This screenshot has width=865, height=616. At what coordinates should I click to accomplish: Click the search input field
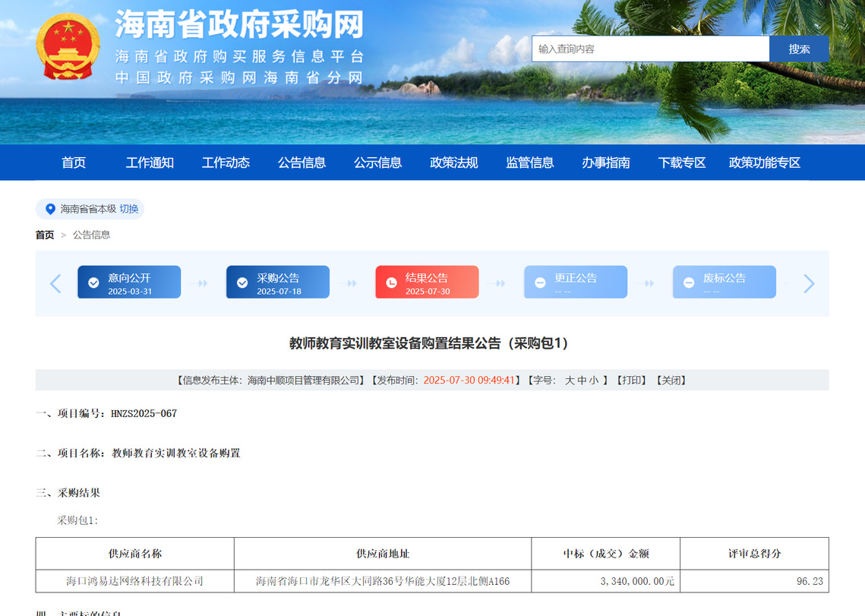click(x=650, y=49)
